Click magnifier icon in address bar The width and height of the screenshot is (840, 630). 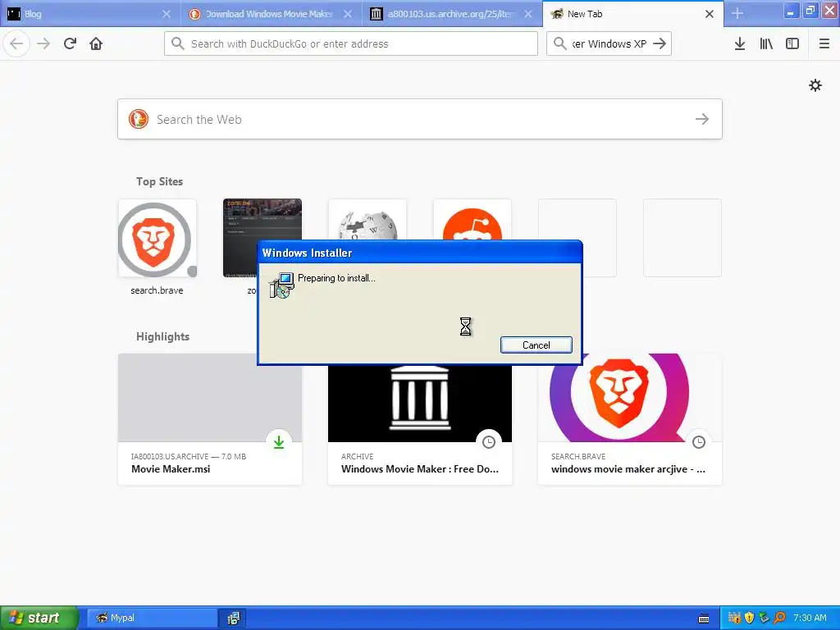177,43
